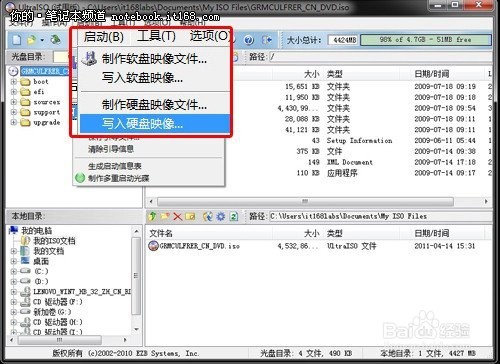Image resolution: width=500 pixels, height=364 pixels.
Task: Choose 制作硬盘映像文件... menu entry
Action: coord(155,105)
